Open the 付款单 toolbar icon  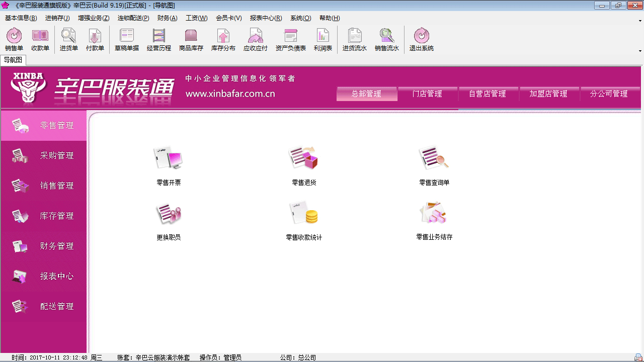pos(95,40)
